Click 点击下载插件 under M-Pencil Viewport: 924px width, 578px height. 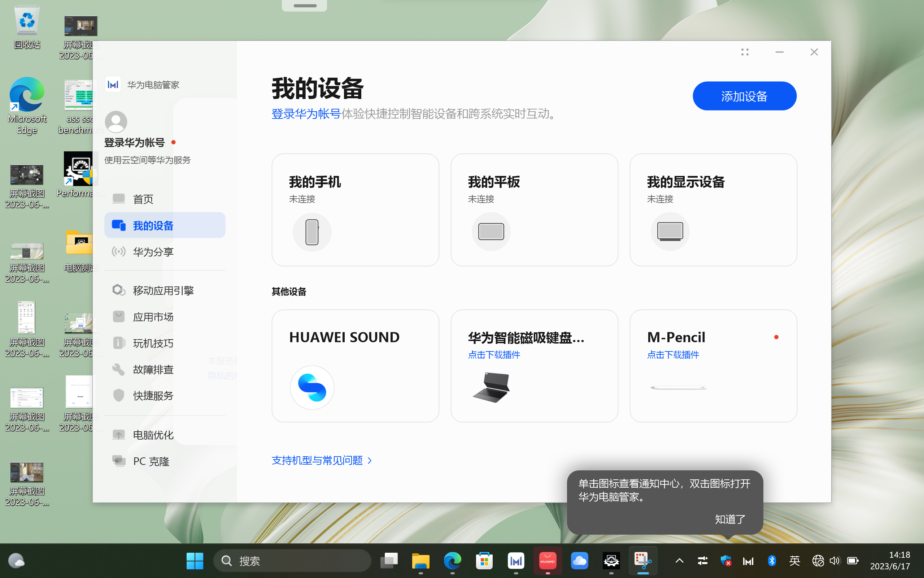click(x=673, y=355)
